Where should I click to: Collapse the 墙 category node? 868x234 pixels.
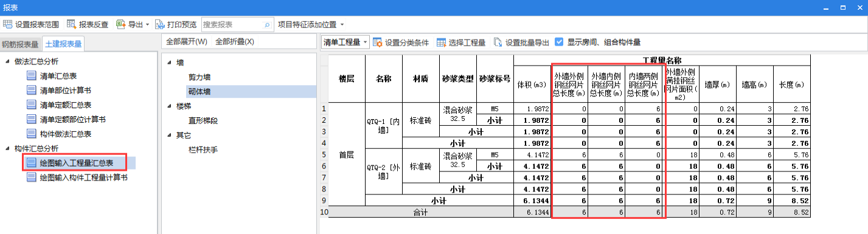(169, 63)
